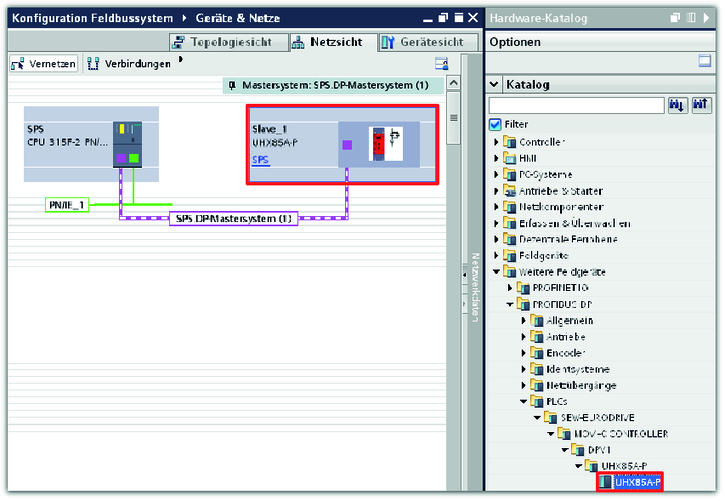Click the SPS link in Slave_1

(260, 160)
